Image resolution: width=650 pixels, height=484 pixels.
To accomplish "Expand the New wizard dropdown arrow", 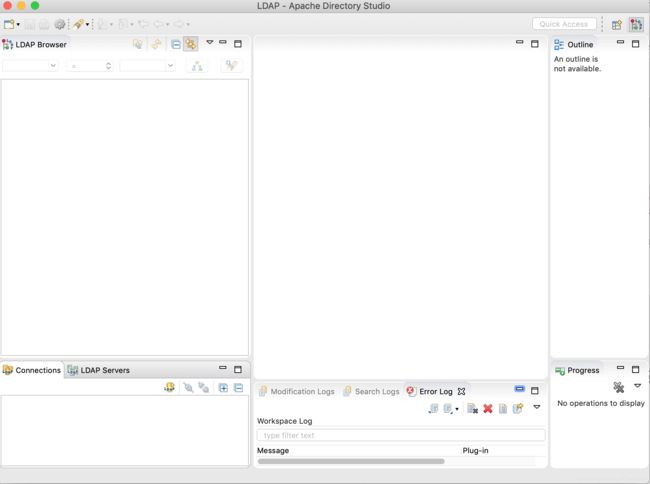I will 18,25.
